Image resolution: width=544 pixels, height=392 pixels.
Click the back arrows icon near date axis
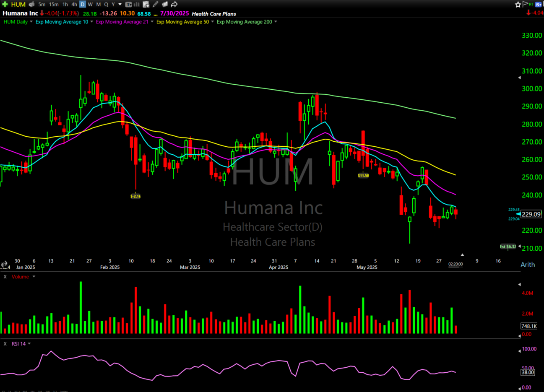pyautogui.click(x=4, y=265)
